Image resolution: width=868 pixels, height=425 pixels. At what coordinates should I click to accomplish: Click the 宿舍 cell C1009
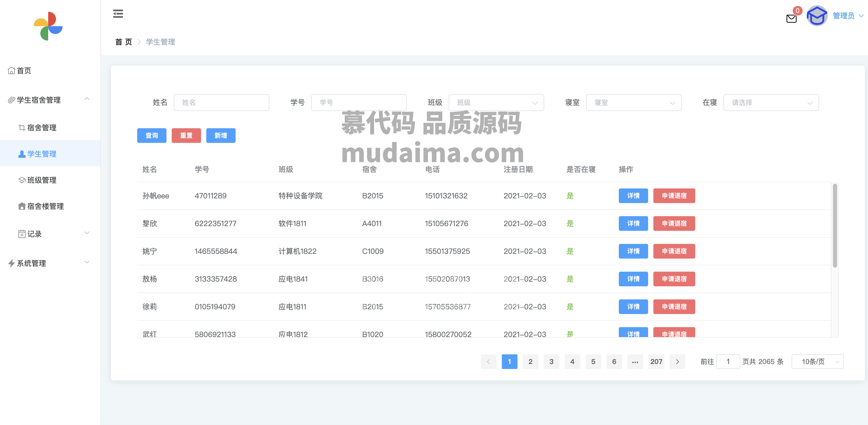tap(373, 251)
